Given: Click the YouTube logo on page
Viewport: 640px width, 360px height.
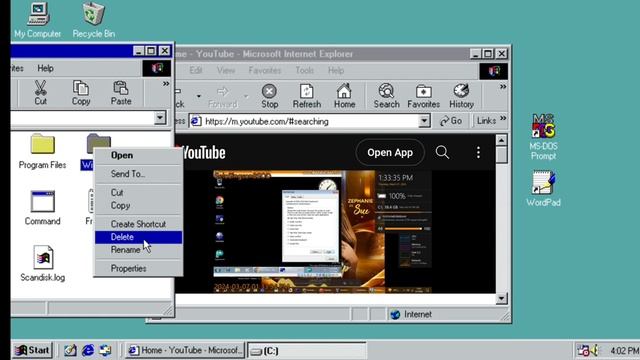Looking at the screenshot, I should [x=200, y=153].
